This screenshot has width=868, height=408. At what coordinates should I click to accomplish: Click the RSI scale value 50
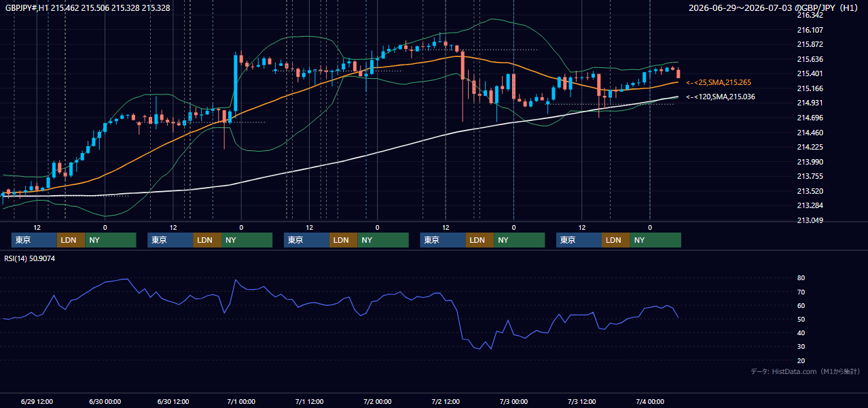(x=801, y=319)
